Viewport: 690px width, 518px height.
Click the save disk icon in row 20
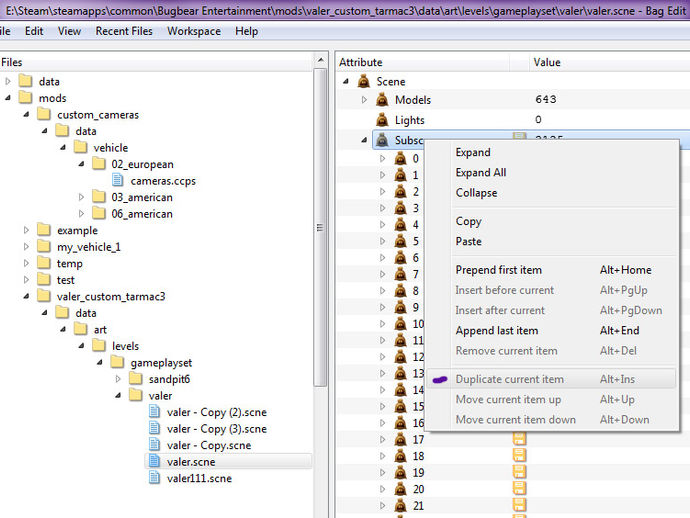click(x=519, y=489)
